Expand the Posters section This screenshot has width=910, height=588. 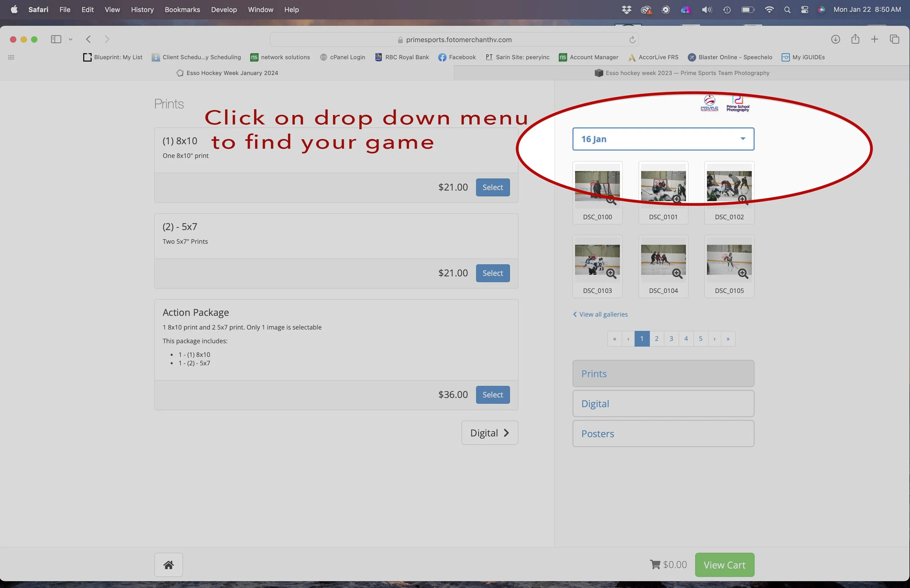tap(663, 434)
